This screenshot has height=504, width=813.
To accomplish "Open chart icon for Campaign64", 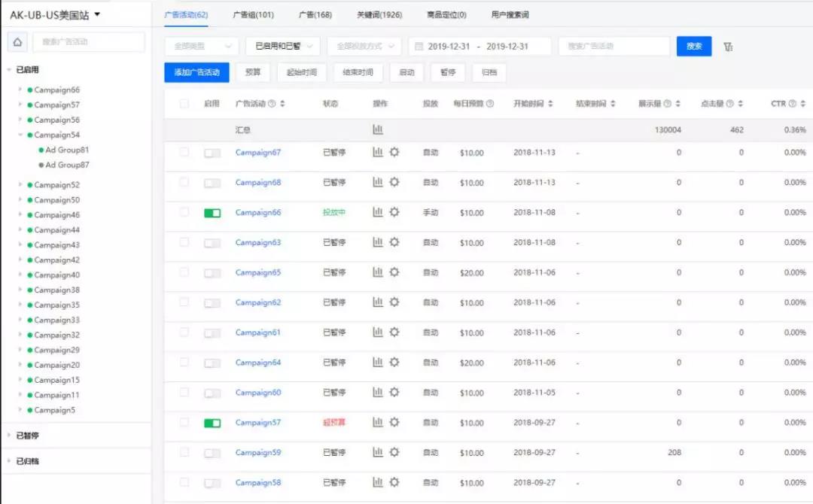I will [x=378, y=363].
